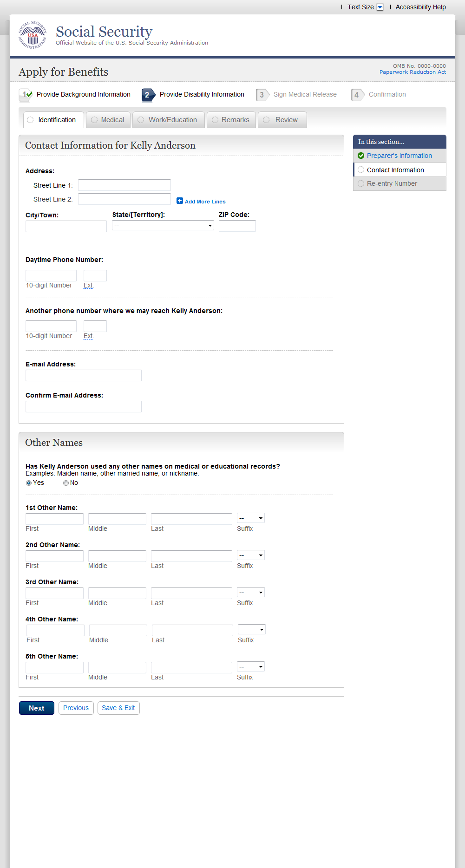Screen dimensions: 465x868
Task: Click the green checkmark beside Preparer's Information
Action: [x=361, y=156]
